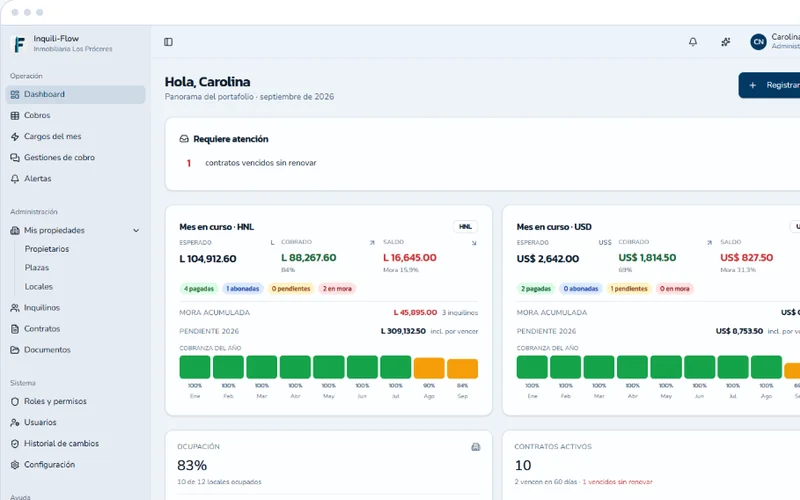
Task: Click the HNL Saldo down-arrow icon
Action: pos(474,243)
